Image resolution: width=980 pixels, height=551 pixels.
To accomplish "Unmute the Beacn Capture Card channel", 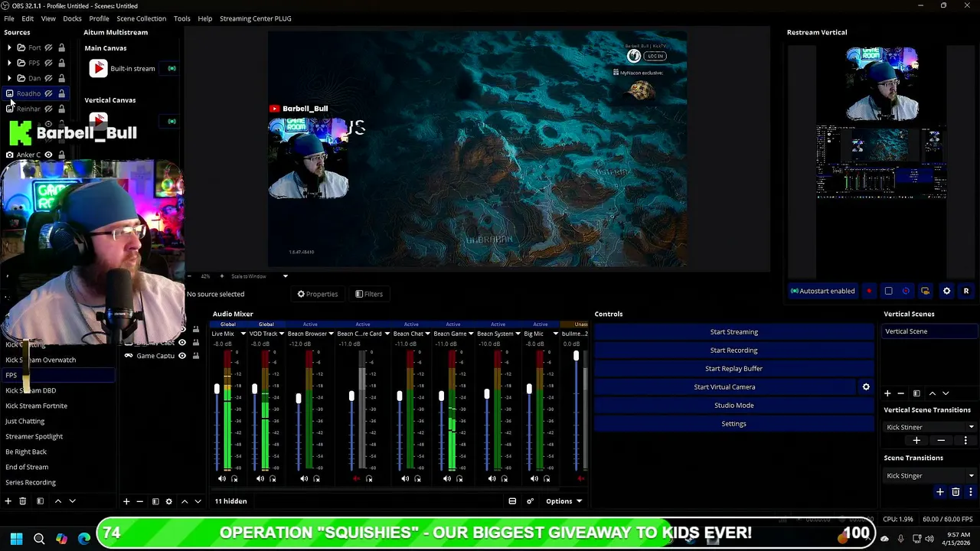I will pyautogui.click(x=356, y=479).
